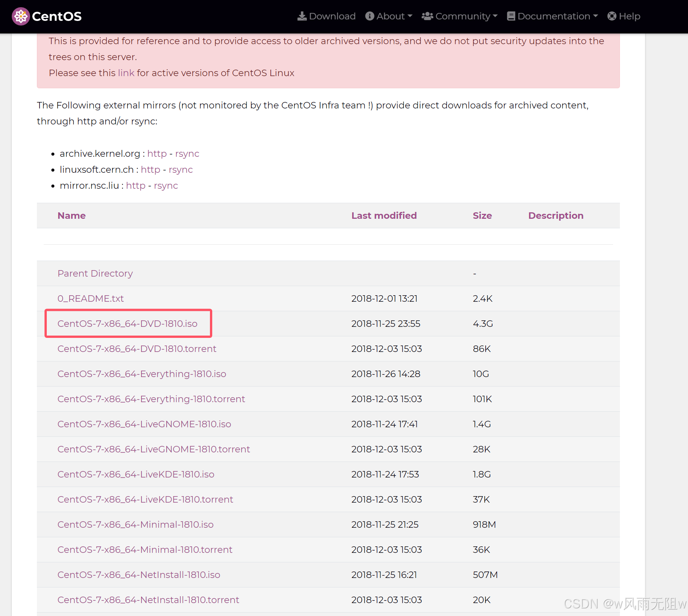The width and height of the screenshot is (688, 616).
Task: Download CentOS-7-x86_64-DVD-1810.torrent
Action: tap(137, 349)
